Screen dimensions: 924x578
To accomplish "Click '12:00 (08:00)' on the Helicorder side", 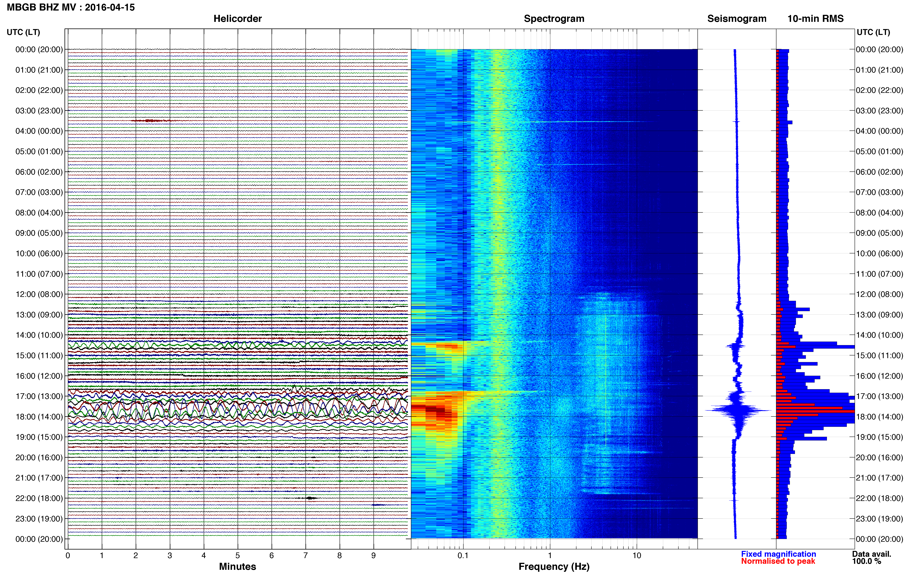I will pos(39,294).
